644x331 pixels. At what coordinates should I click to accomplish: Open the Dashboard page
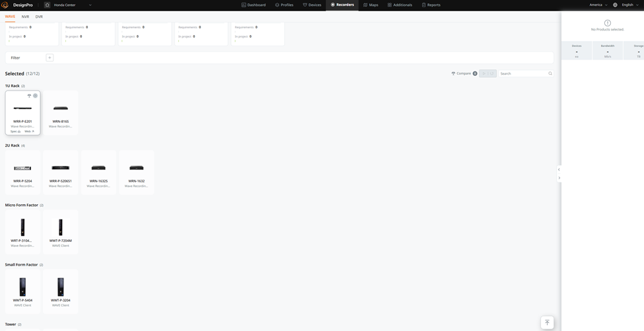(x=254, y=5)
